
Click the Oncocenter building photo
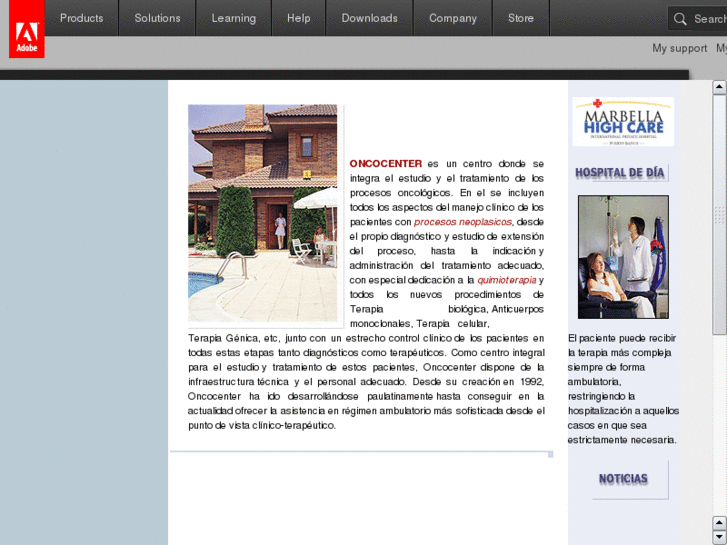pos(262,213)
